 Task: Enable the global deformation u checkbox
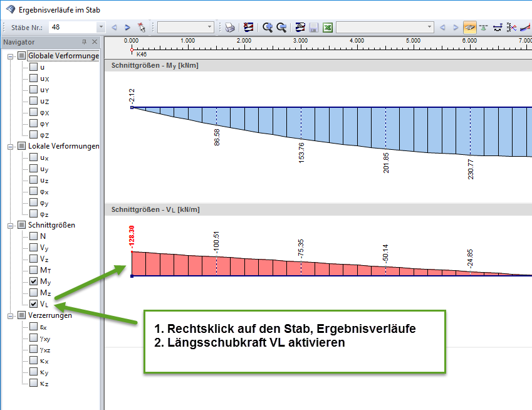point(33,67)
